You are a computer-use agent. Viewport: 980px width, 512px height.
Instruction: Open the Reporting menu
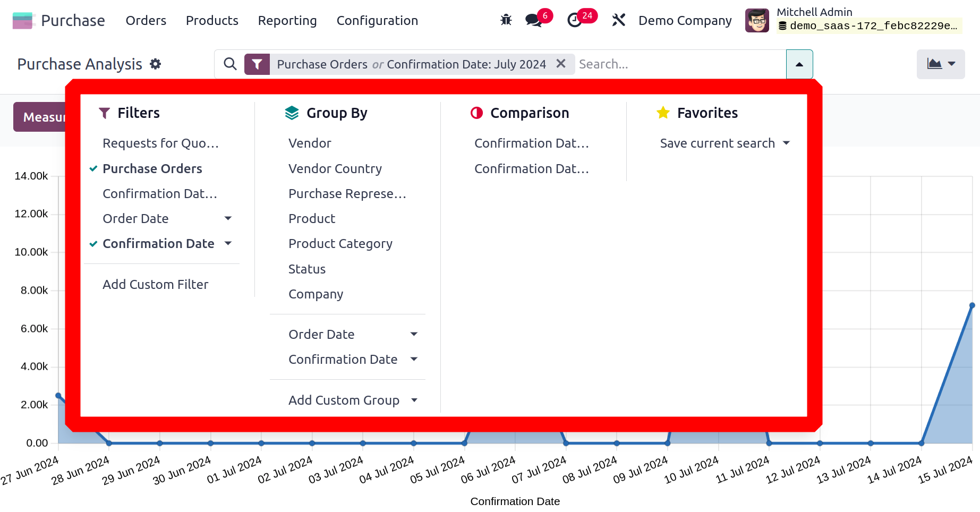pos(287,21)
